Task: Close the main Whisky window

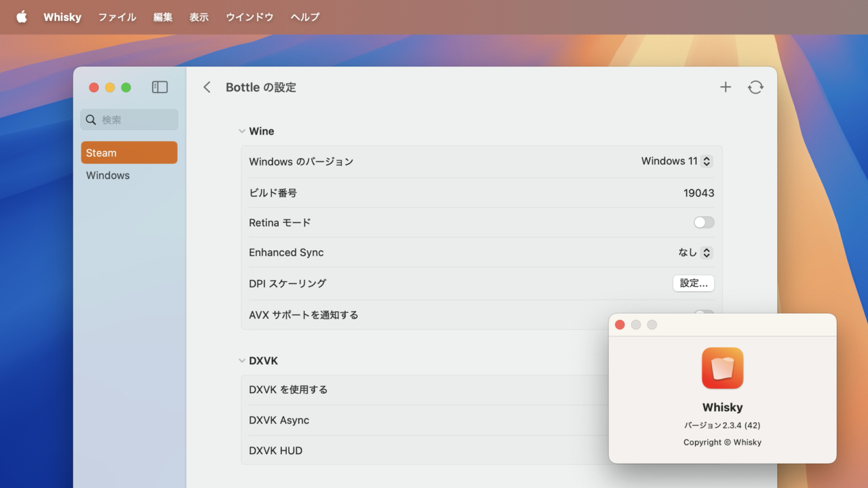Action: 94,87
